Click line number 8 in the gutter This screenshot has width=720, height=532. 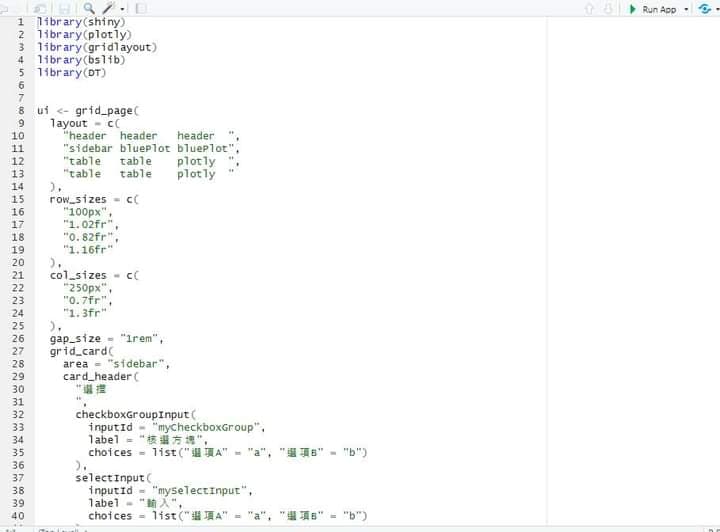(x=21, y=111)
